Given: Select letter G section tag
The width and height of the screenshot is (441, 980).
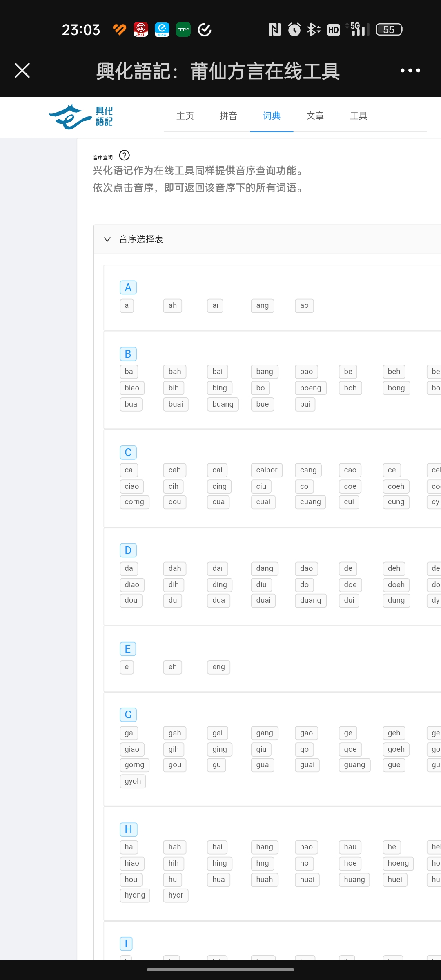Looking at the screenshot, I should pos(128,715).
